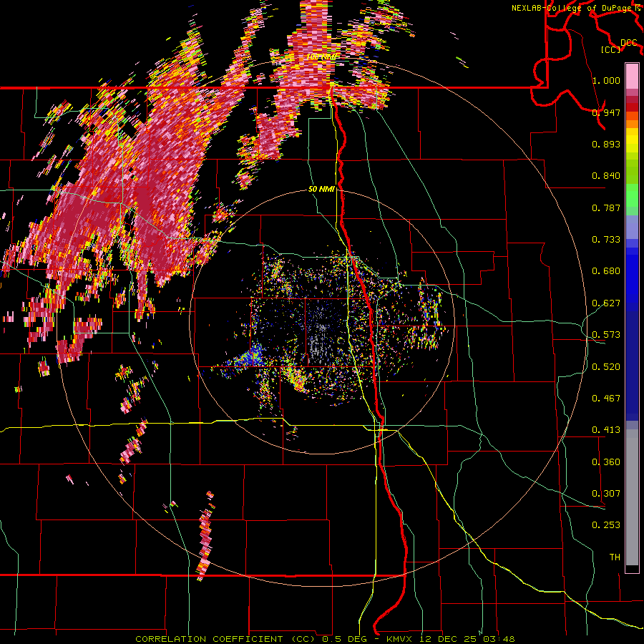Click the 100 NMI range ring label
Image resolution: width=644 pixels, height=644 pixels.
[x=322, y=57]
